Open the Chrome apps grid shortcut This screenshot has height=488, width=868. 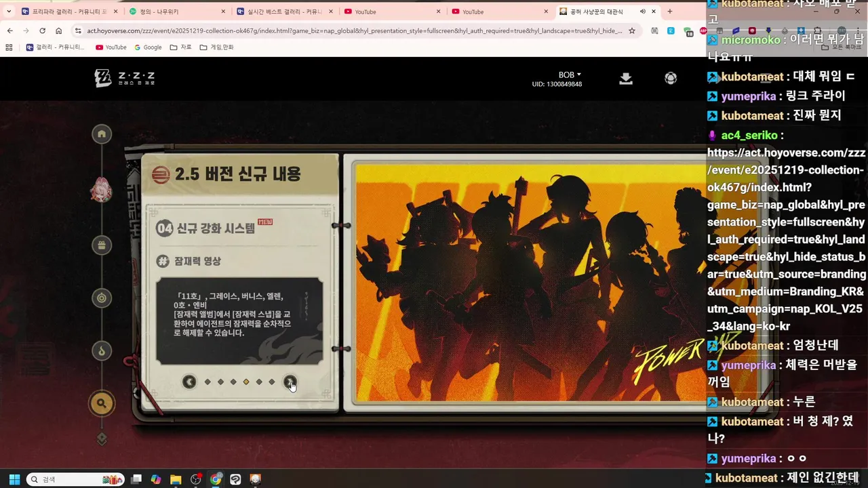tap(9, 47)
